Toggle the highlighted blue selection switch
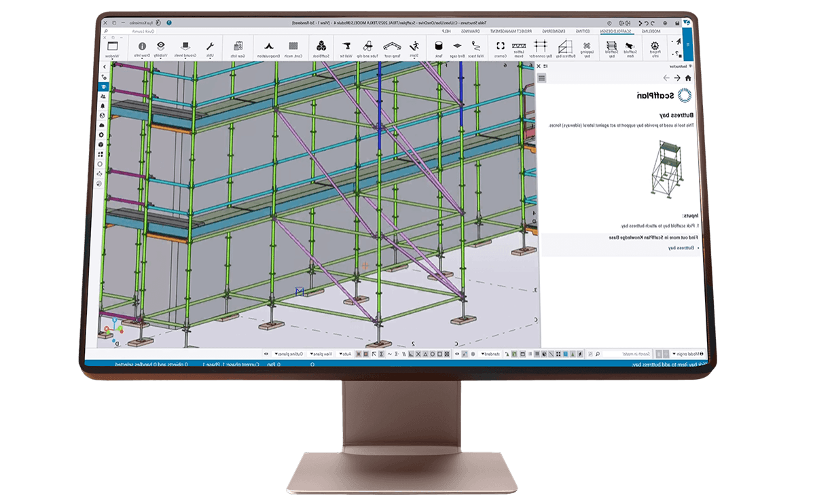This screenshot has height=504, width=830. 566,354
